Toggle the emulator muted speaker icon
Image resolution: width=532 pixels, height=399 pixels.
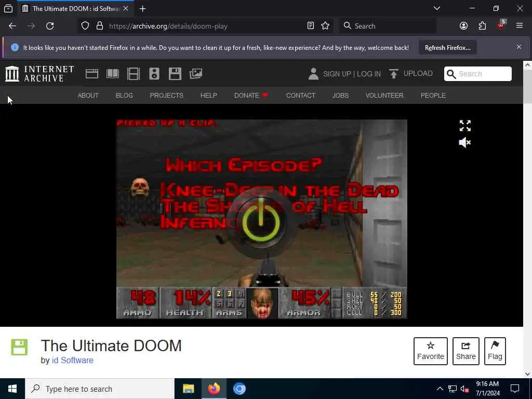pyautogui.click(x=465, y=142)
